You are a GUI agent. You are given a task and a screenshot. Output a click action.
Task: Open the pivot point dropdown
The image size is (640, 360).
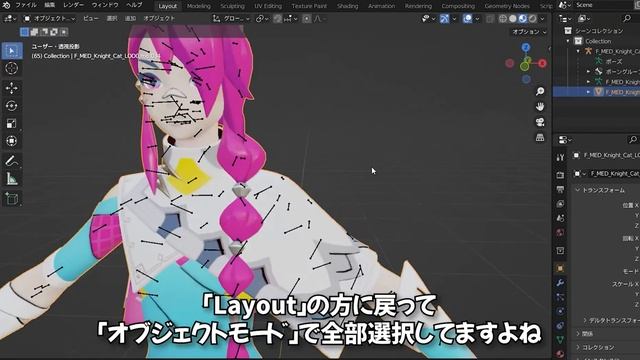pos(262,19)
